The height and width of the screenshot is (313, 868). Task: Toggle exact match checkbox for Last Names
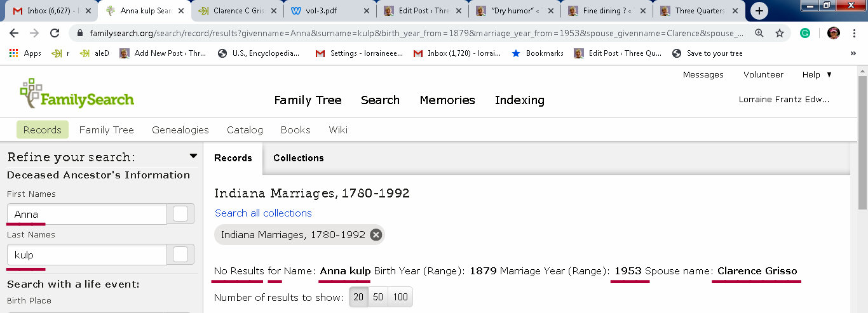coord(180,255)
